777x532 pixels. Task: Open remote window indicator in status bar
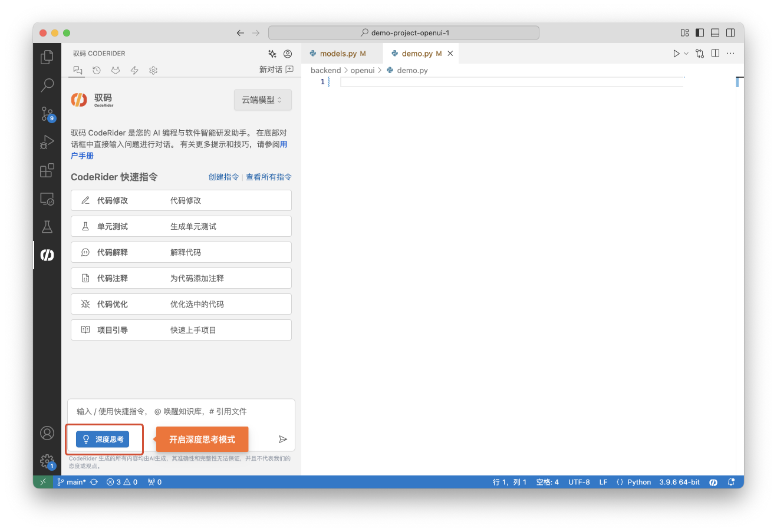point(43,482)
